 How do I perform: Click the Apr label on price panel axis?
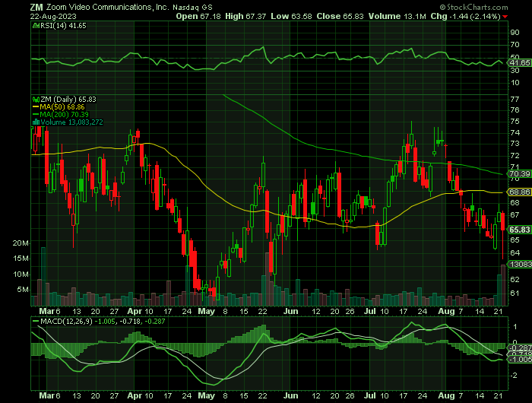click(135, 311)
